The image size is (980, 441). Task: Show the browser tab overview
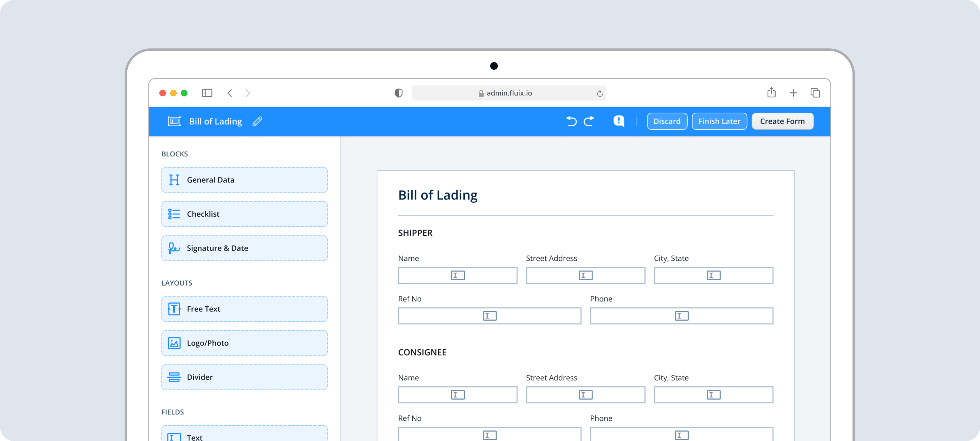point(815,93)
